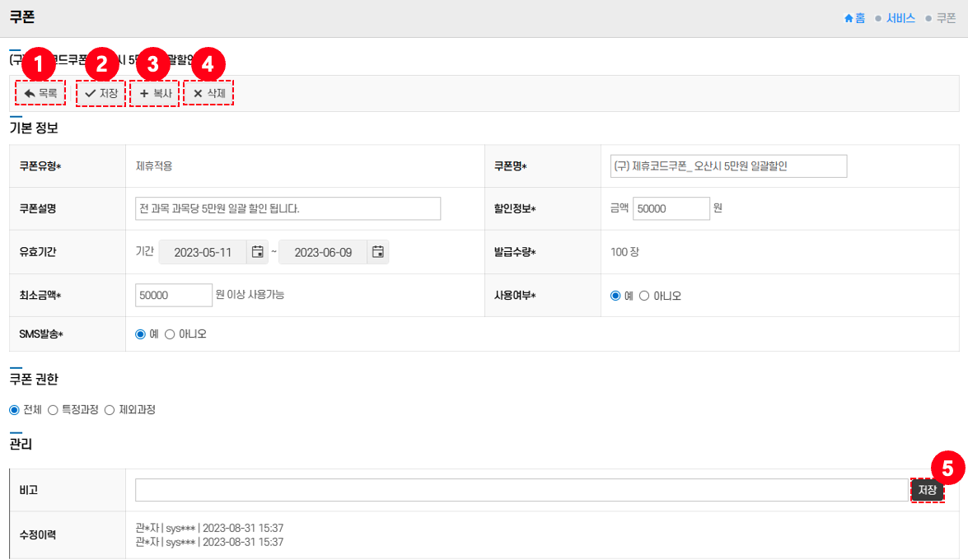Click the 홈 breadcrumb link
The width and height of the screenshot is (968, 560).
pos(855,18)
